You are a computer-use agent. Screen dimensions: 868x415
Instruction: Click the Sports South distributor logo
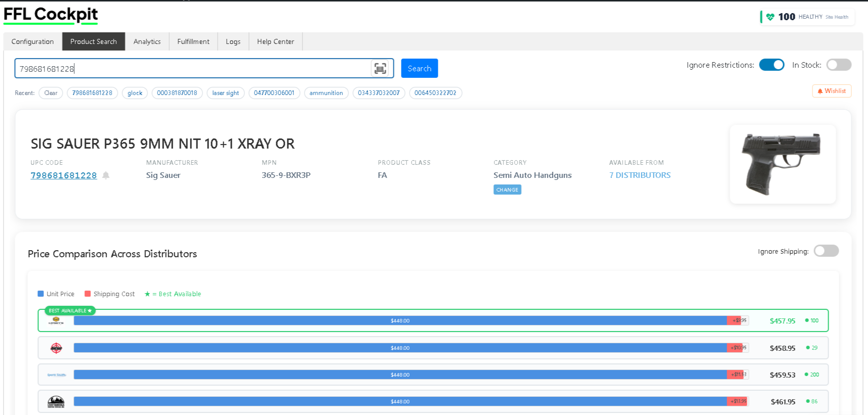(57, 375)
